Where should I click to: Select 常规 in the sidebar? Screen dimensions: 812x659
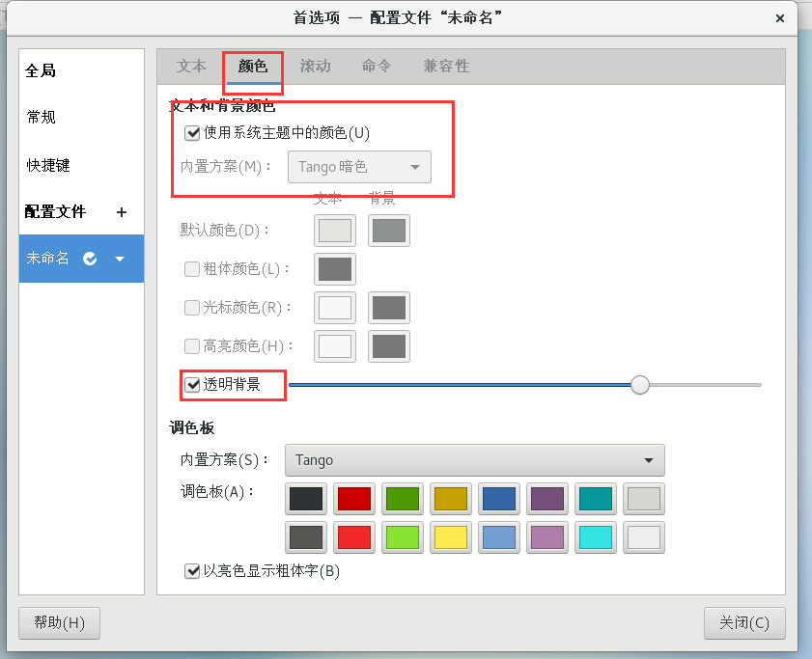(x=81, y=117)
